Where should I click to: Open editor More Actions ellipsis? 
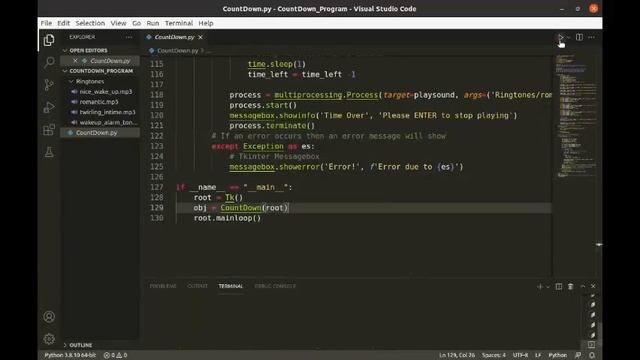(x=591, y=37)
